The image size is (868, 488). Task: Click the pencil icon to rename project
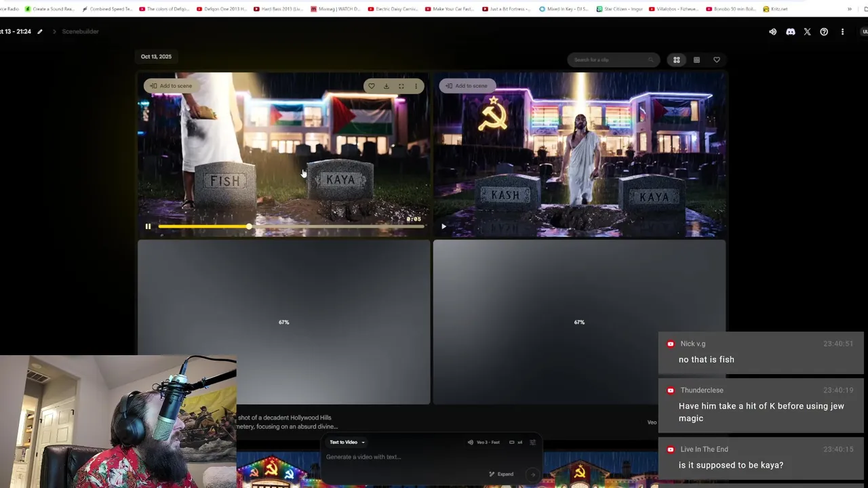[40, 32]
